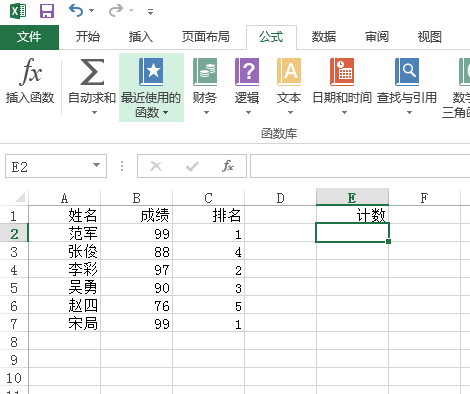Open the 数学和三角函数 menu
This screenshot has height=394, width=470.
point(457,87)
